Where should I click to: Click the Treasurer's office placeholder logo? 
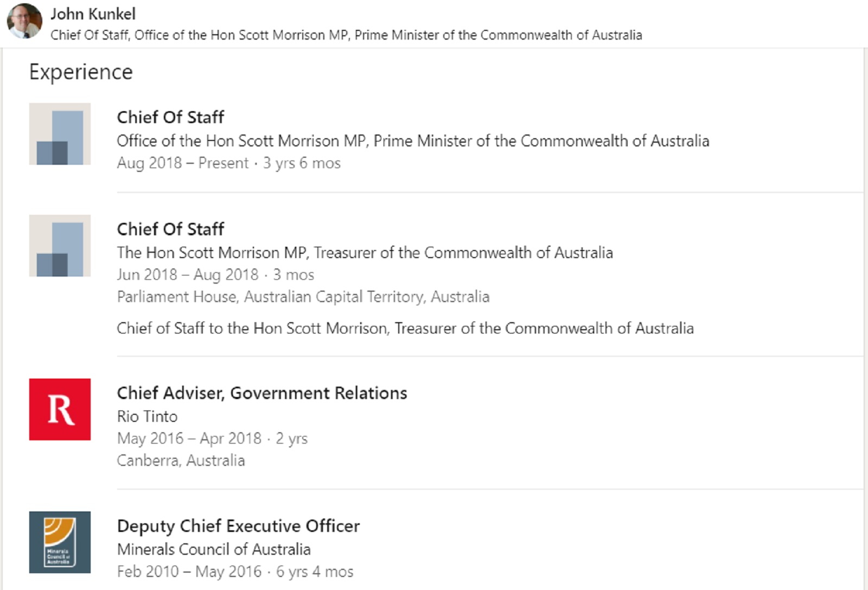pos(60,246)
